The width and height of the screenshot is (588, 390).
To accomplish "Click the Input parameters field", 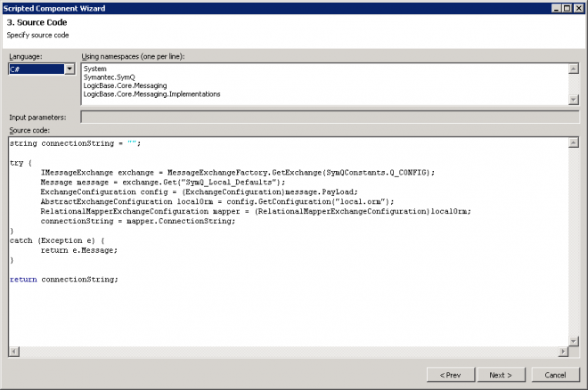I will [330, 117].
